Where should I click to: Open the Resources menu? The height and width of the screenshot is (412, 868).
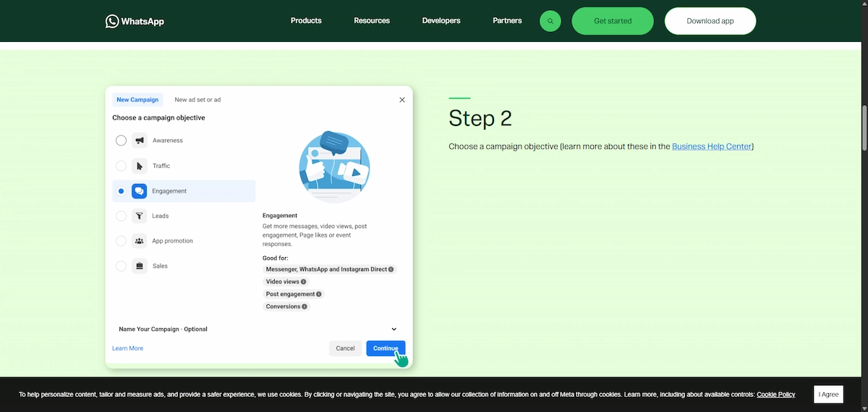[x=372, y=21]
